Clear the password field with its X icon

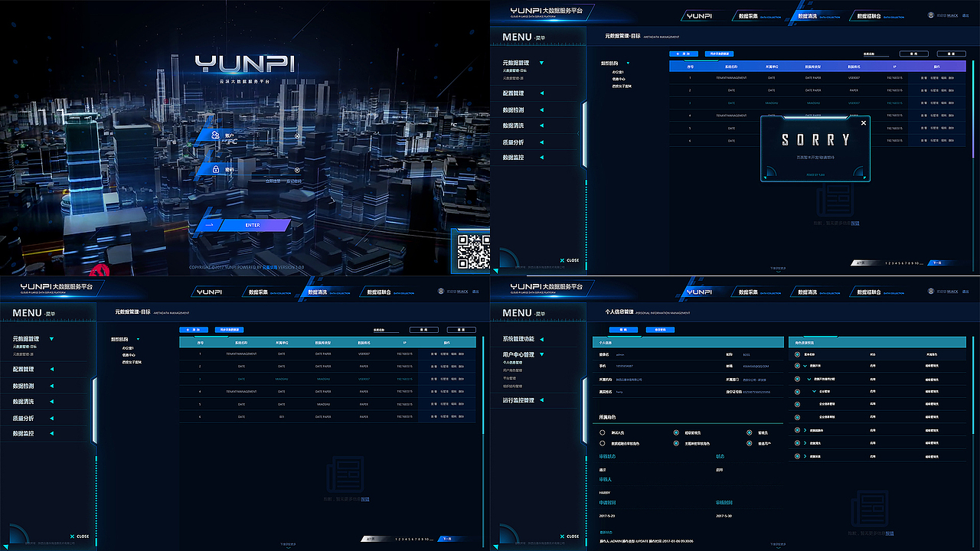297,170
